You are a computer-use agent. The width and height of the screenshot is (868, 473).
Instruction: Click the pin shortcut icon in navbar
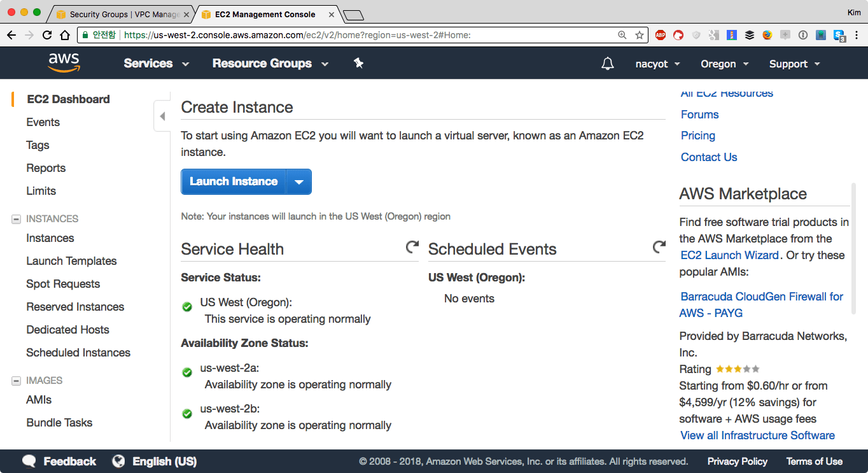[x=358, y=63]
